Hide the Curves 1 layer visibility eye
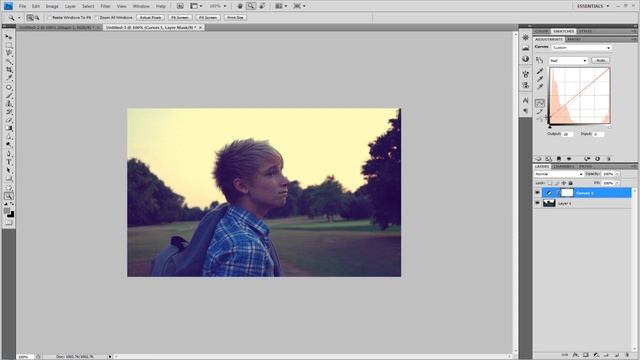Screen dimensions: 640x360 click(537, 193)
